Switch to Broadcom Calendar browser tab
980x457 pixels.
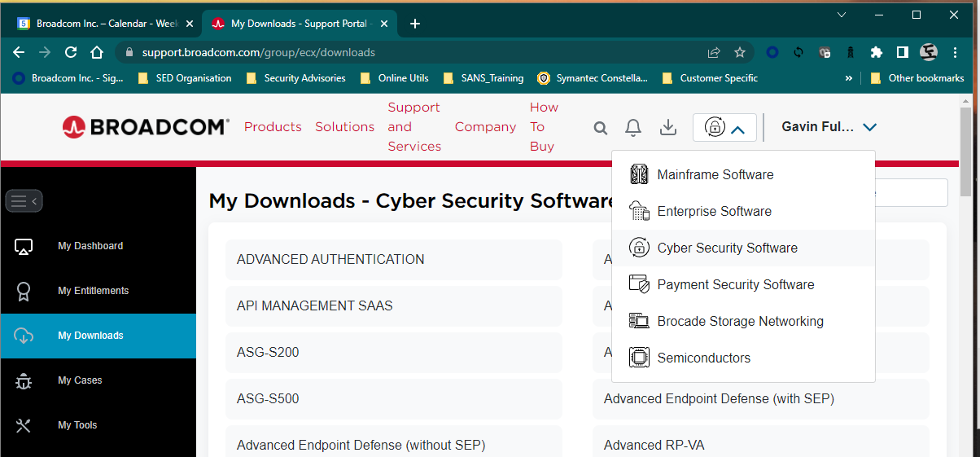tap(106, 24)
